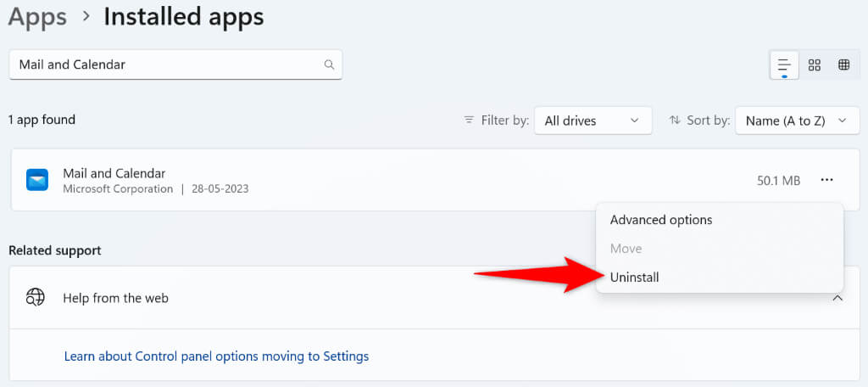
Task: Switch to the list view layout
Action: (x=784, y=65)
